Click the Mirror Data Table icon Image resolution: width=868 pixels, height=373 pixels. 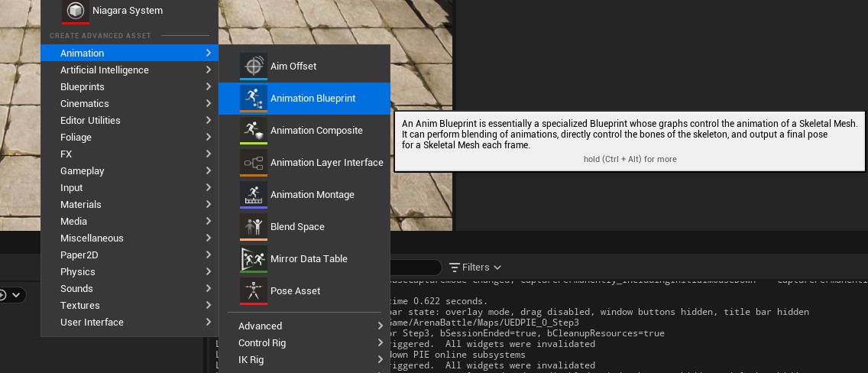point(254,258)
